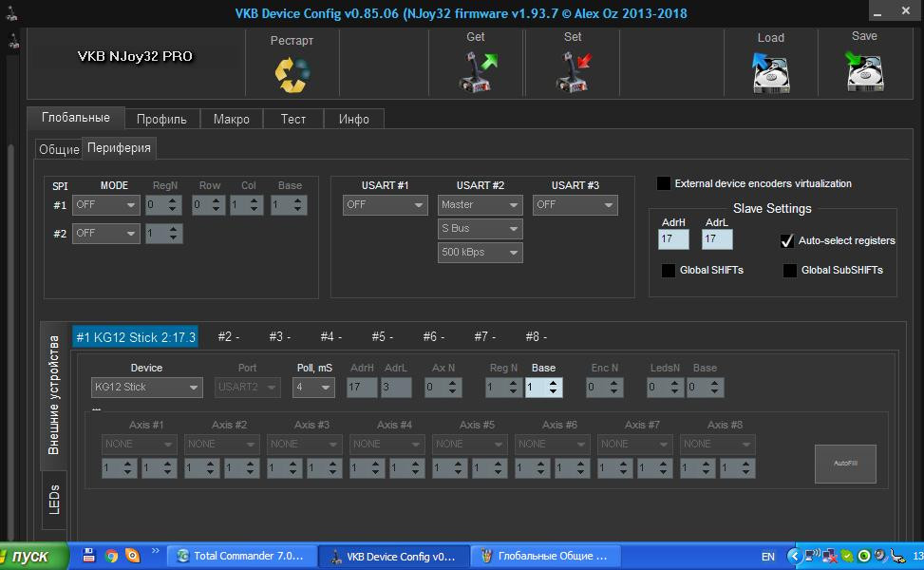
Task: Click the Reg N stepper in device row
Action: point(503,388)
